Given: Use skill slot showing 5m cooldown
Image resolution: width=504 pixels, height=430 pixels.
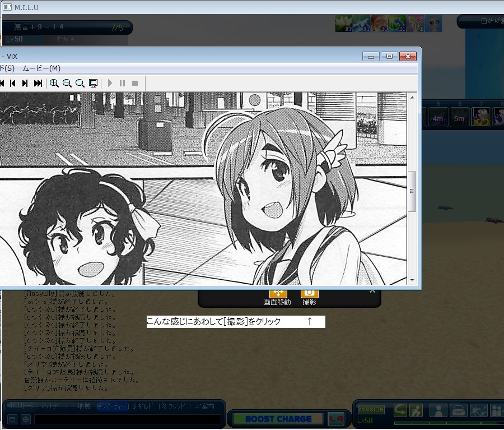Looking at the screenshot, I should (459, 118).
